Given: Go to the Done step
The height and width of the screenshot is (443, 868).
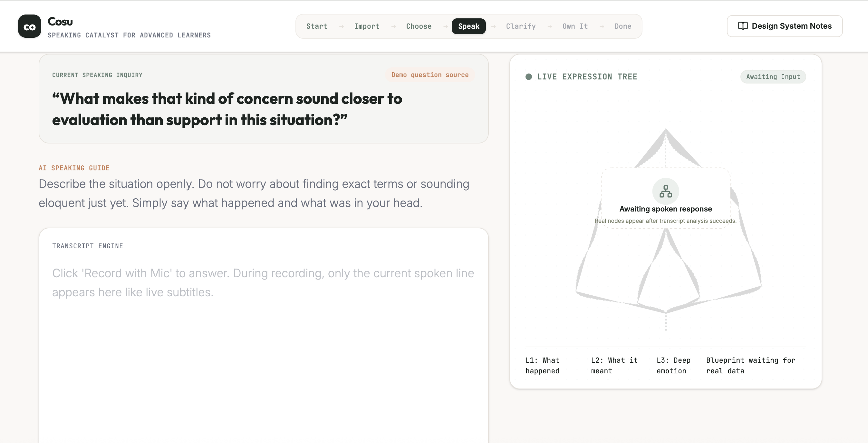Looking at the screenshot, I should (x=623, y=26).
